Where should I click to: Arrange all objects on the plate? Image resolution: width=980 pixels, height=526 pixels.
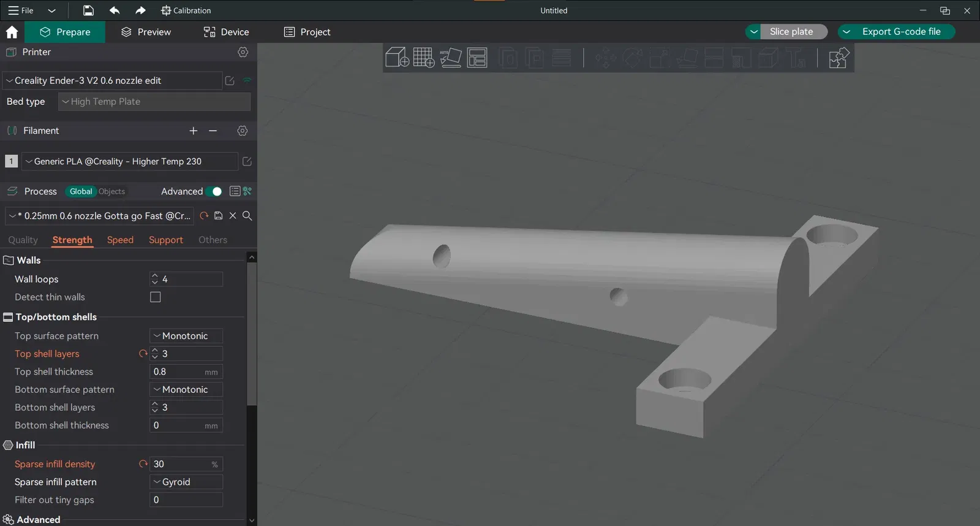tap(477, 58)
